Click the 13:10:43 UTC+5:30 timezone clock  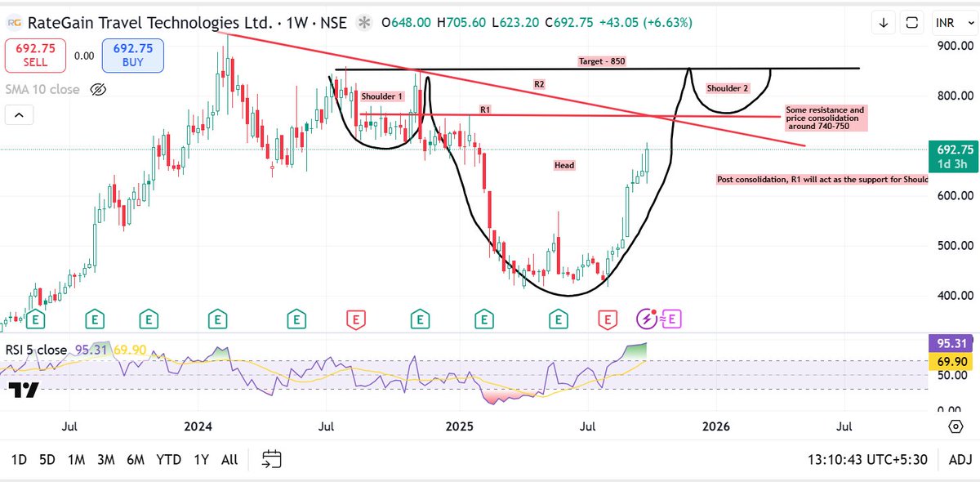[869, 459]
